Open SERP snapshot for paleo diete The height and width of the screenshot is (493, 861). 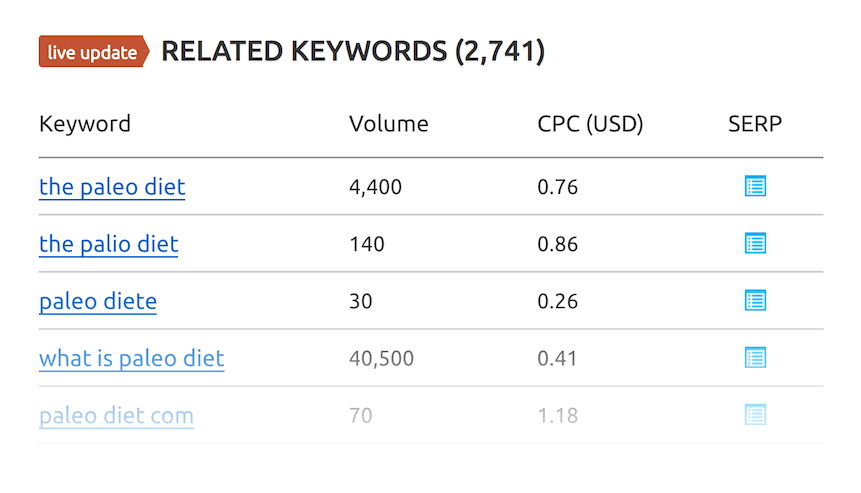(755, 300)
